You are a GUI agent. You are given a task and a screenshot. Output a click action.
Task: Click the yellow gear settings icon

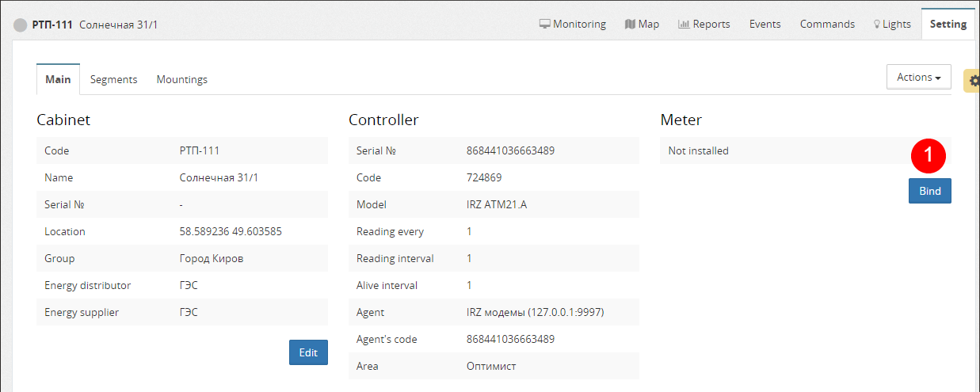[x=973, y=80]
